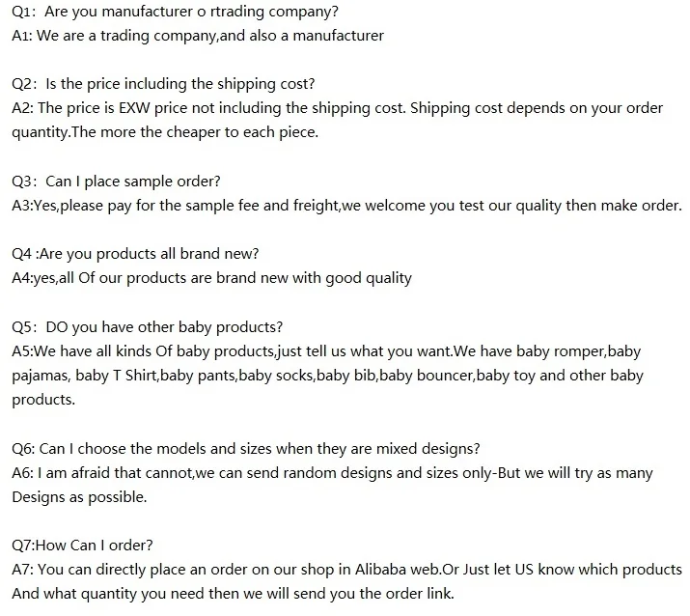Click the line starting with pajamas, baby T Shirt

(x=327, y=375)
